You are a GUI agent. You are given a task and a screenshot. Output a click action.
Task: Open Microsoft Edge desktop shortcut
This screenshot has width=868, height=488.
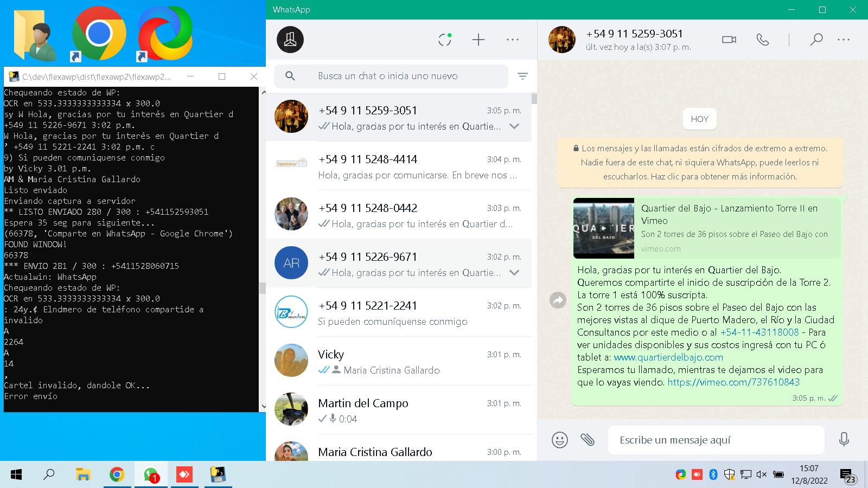pyautogui.click(x=165, y=34)
